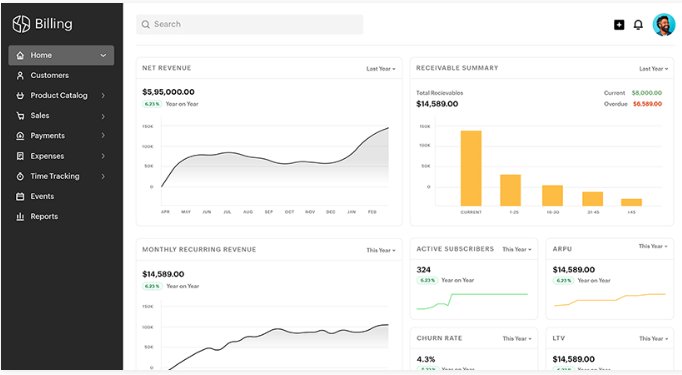Click the Events calendar icon
This screenshot has width=682, height=375.
tap(20, 197)
